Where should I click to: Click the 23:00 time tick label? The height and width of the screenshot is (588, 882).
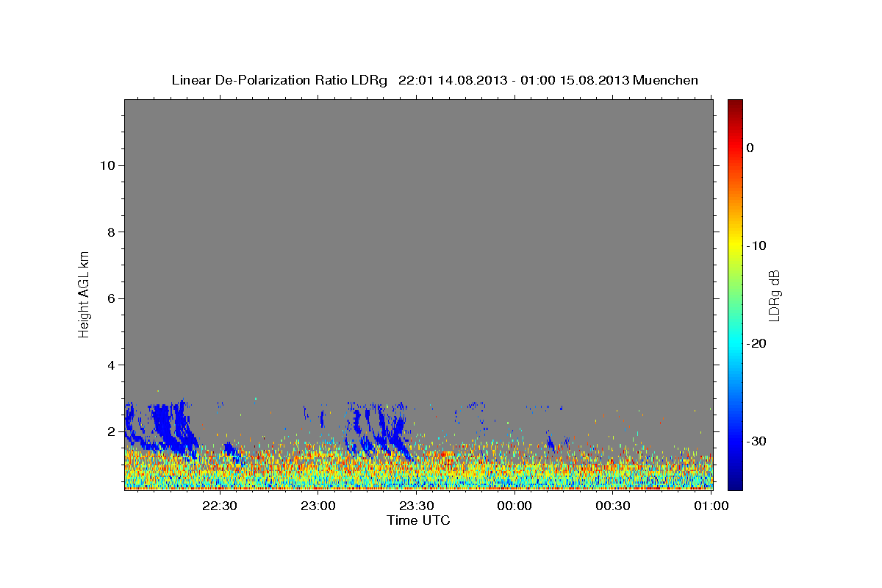pyautogui.click(x=318, y=506)
